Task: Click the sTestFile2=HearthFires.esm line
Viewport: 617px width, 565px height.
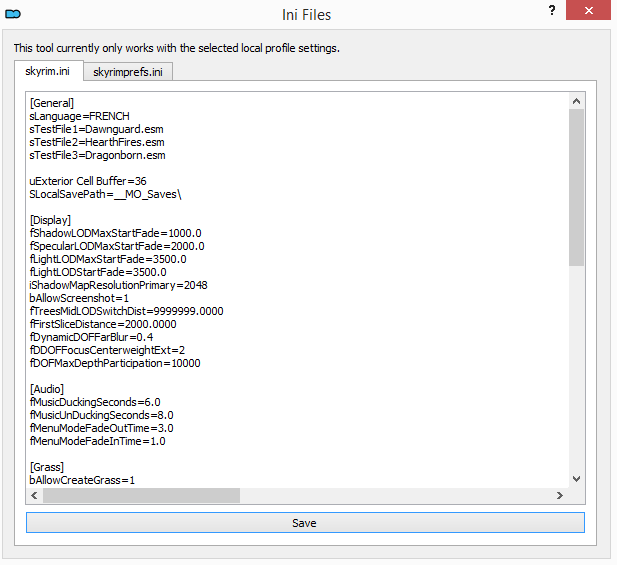Action: pos(97,142)
